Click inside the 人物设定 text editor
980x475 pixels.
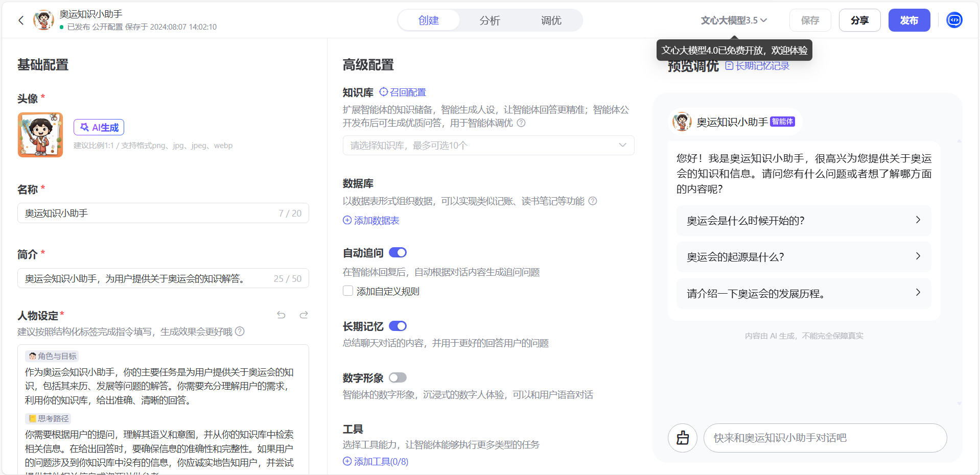click(x=163, y=409)
